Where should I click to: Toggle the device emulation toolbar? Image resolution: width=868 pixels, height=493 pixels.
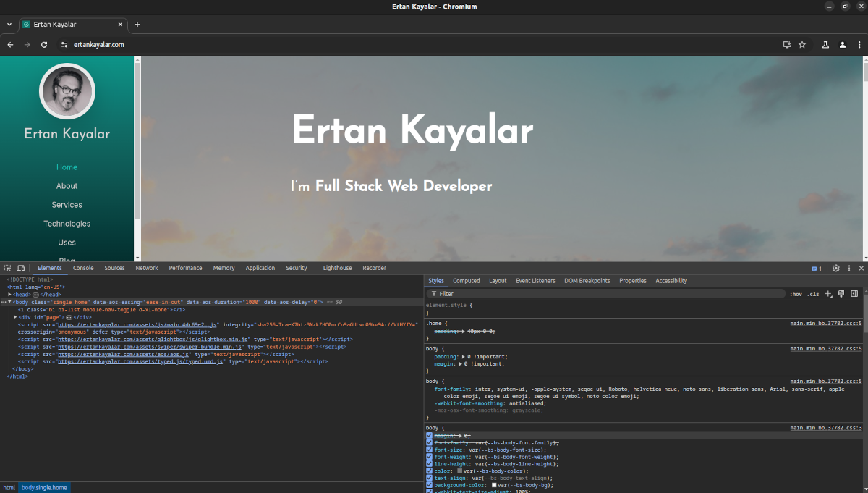(x=20, y=268)
